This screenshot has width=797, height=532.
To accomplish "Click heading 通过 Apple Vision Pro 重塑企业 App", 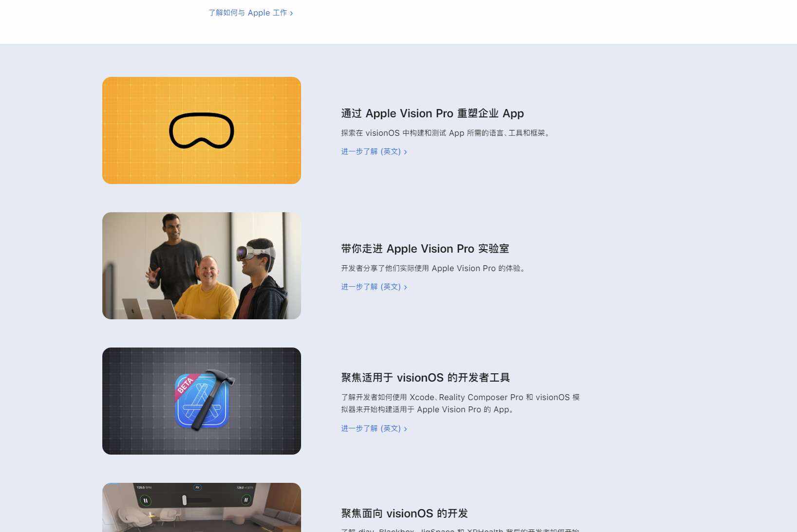I will click(432, 113).
